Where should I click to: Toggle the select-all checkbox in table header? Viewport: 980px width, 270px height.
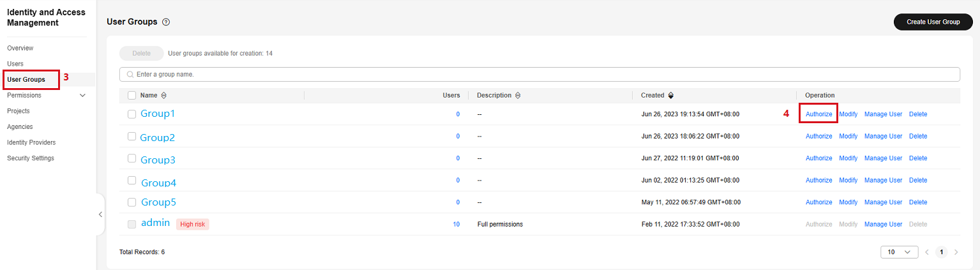click(x=132, y=96)
